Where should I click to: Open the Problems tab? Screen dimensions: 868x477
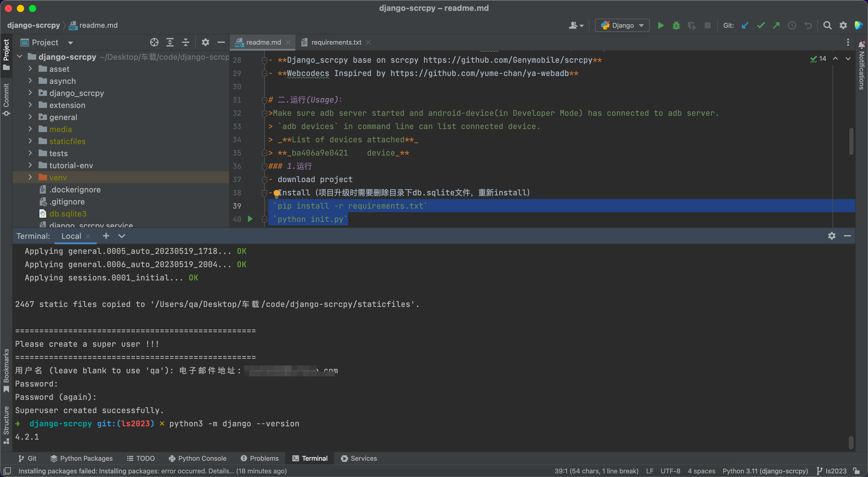click(260, 459)
